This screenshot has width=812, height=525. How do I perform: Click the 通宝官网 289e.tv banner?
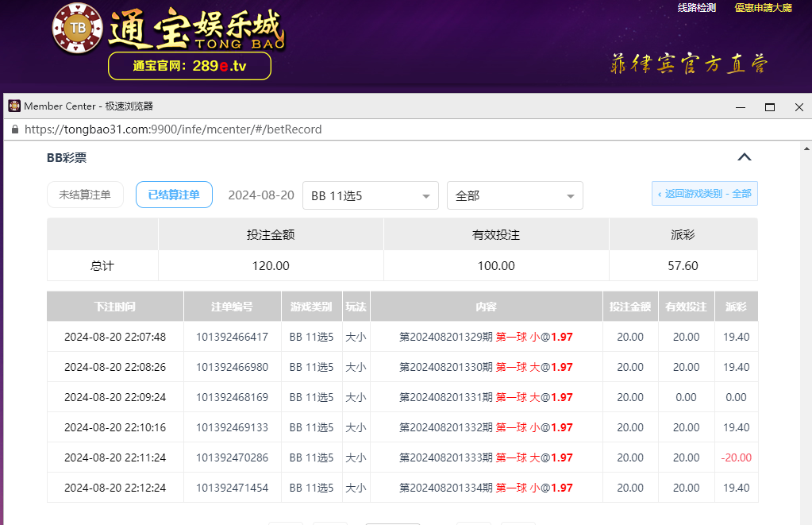[x=190, y=66]
